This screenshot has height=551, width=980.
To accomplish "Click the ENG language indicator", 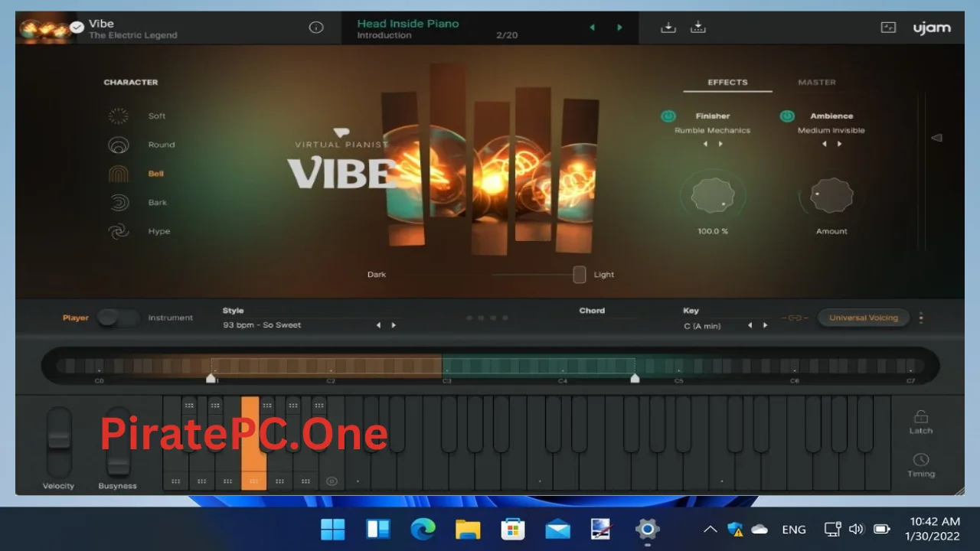I will [794, 529].
